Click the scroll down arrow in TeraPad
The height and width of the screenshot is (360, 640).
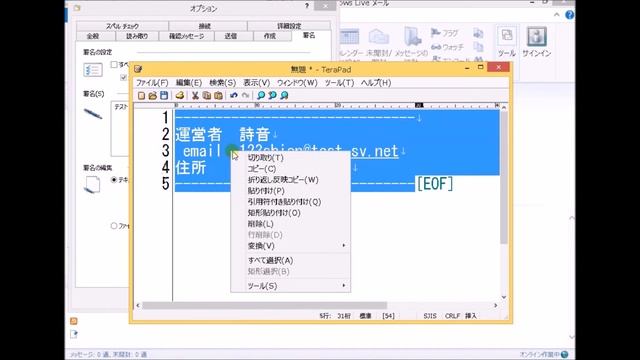(504, 297)
